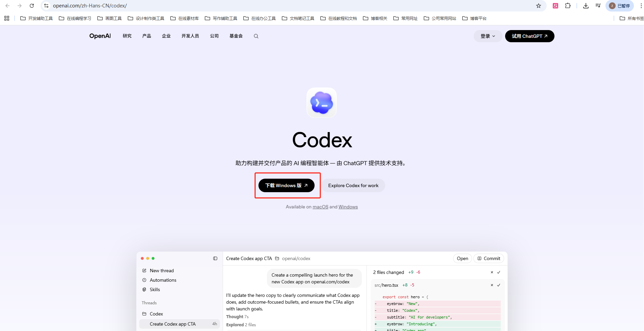
Task: Open the 设计制作类工具 bookmark folder
Action: pyautogui.click(x=146, y=18)
